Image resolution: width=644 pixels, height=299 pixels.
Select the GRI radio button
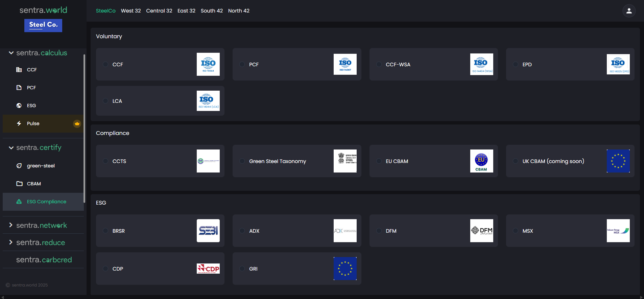point(242,269)
